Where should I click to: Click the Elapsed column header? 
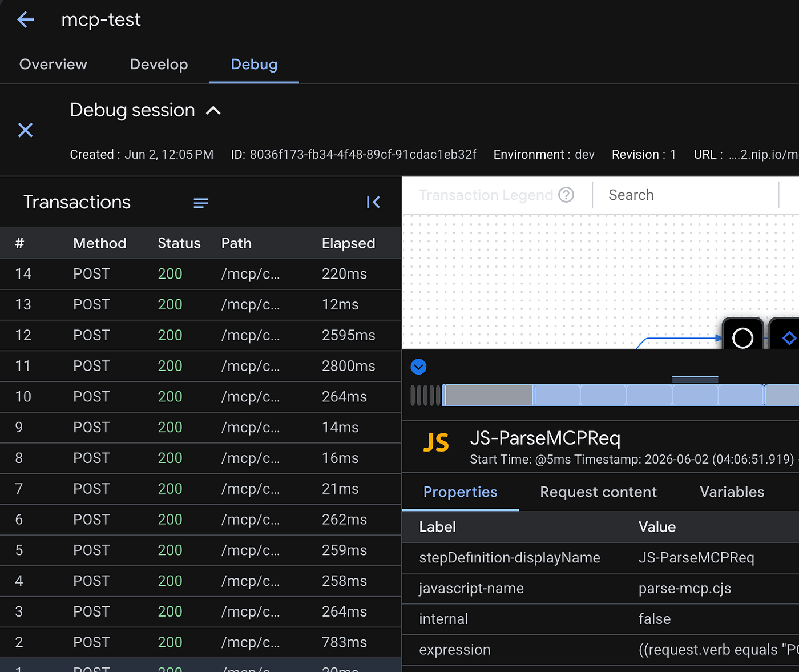tap(348, 243)
